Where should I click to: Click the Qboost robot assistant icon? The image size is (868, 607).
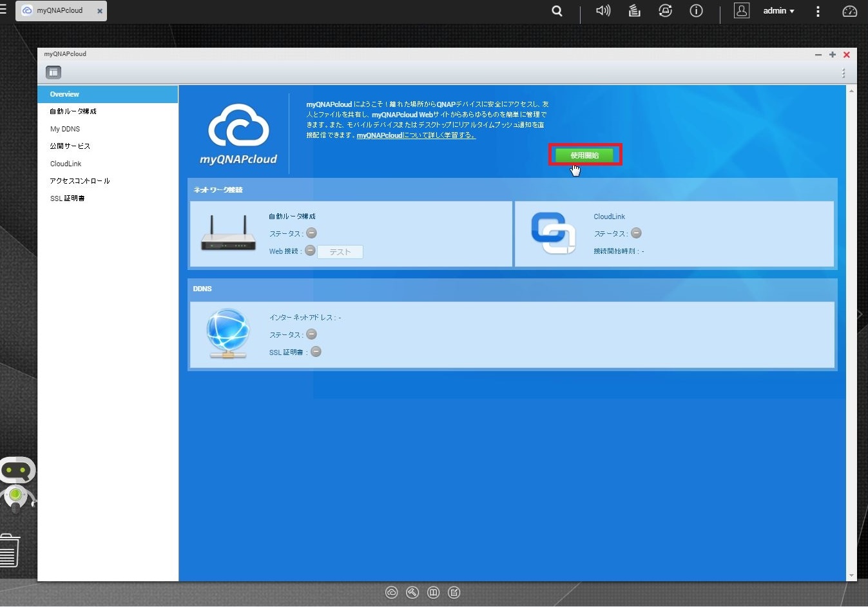[17, 485]
